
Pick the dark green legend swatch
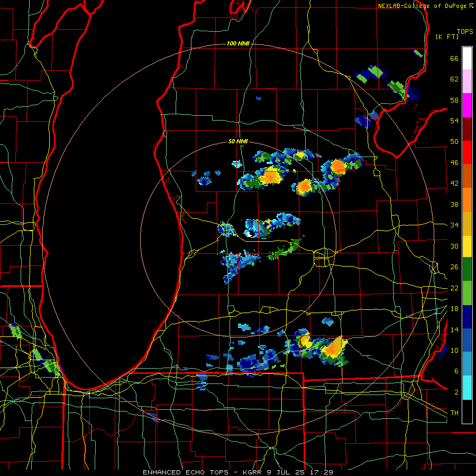[x=467, y=269]
